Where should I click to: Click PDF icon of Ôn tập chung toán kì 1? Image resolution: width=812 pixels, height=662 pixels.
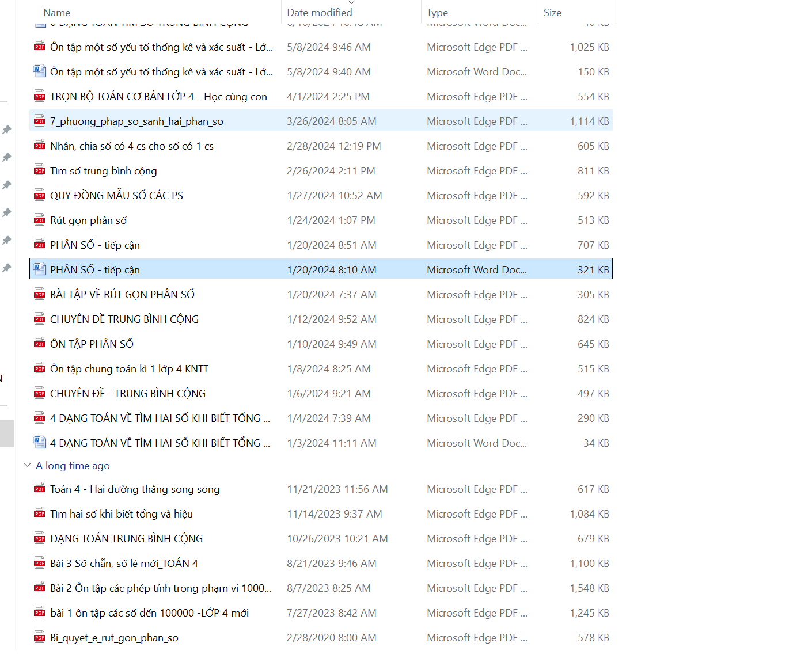point(39,368)
